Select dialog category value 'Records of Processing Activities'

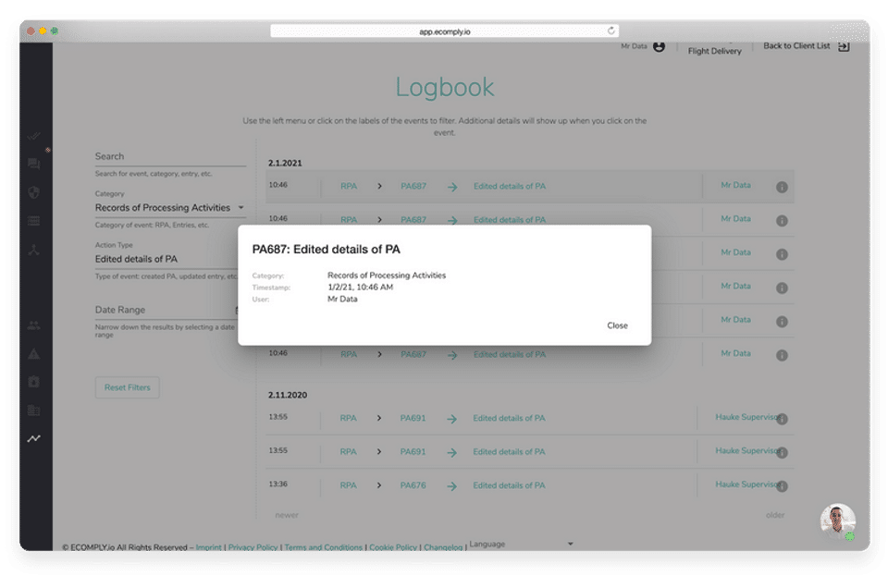(x=387, y=276)
